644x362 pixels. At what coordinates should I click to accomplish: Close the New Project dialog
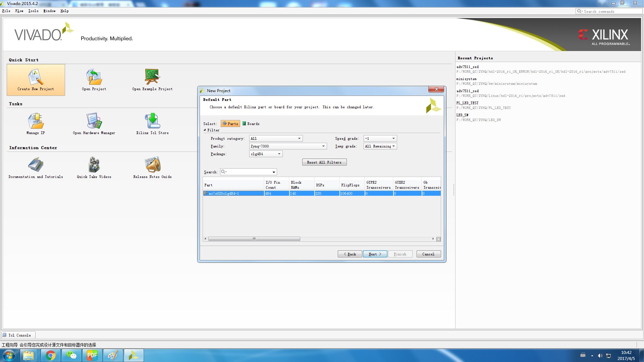pos(436,89)
